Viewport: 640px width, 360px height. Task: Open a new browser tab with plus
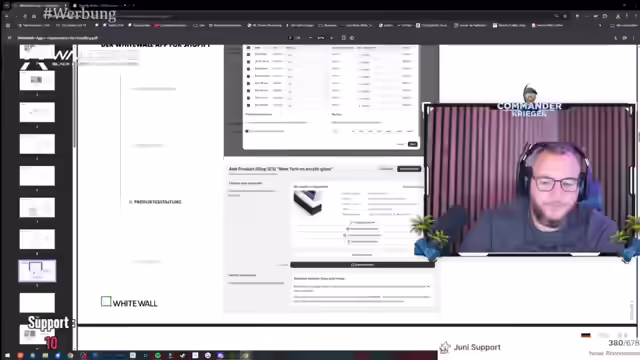point(133,5)
